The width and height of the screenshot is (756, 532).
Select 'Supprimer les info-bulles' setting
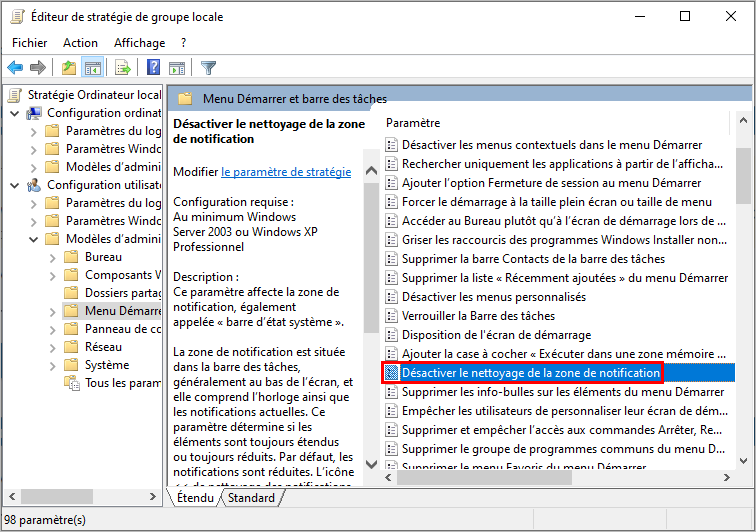[563, 392]
